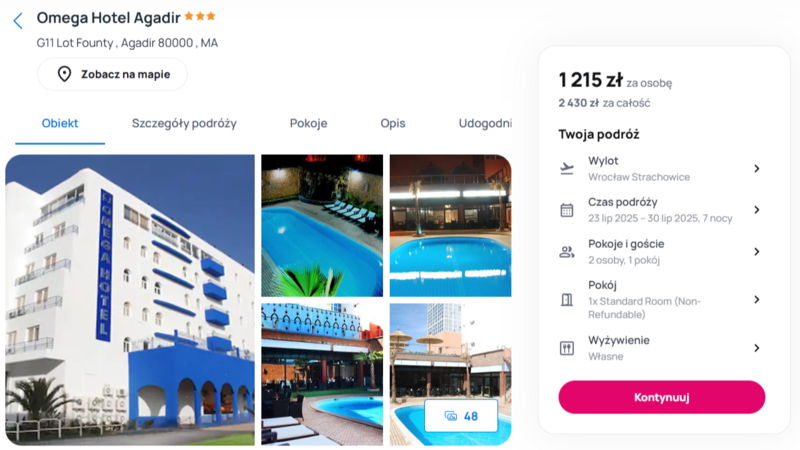The width and height of the screenshot is (800, 450).
Task: Open the night pool with loungers photo
Action: pos(322,226)
